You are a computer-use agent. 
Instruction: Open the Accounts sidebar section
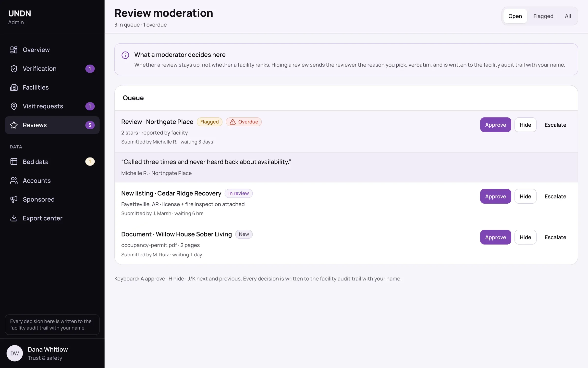click(52, 181)
